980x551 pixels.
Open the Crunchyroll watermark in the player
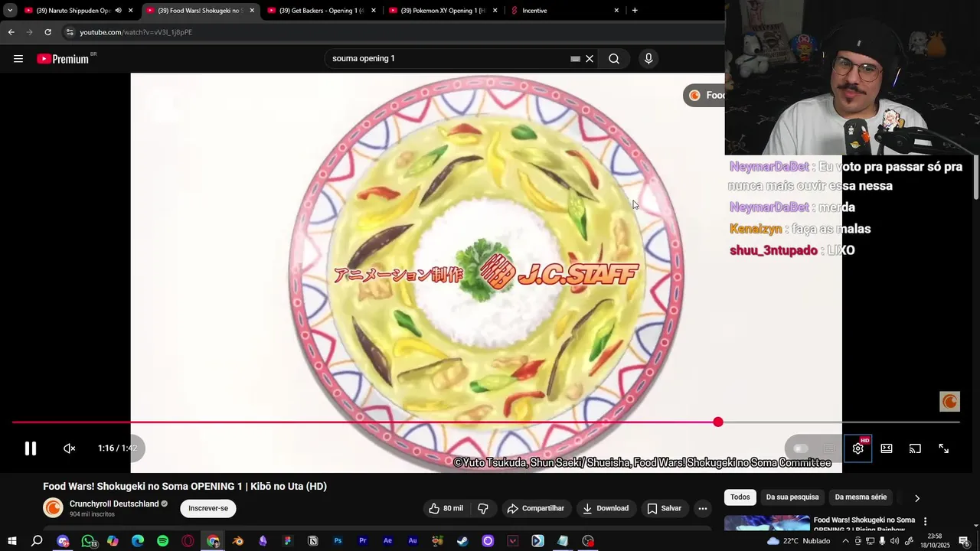point(950,402)
